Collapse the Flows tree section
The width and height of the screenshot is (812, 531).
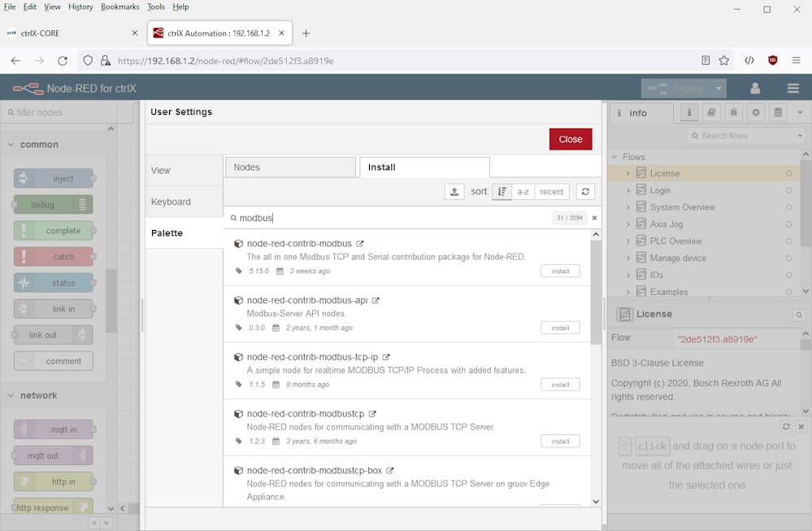(x=614, y=157)
